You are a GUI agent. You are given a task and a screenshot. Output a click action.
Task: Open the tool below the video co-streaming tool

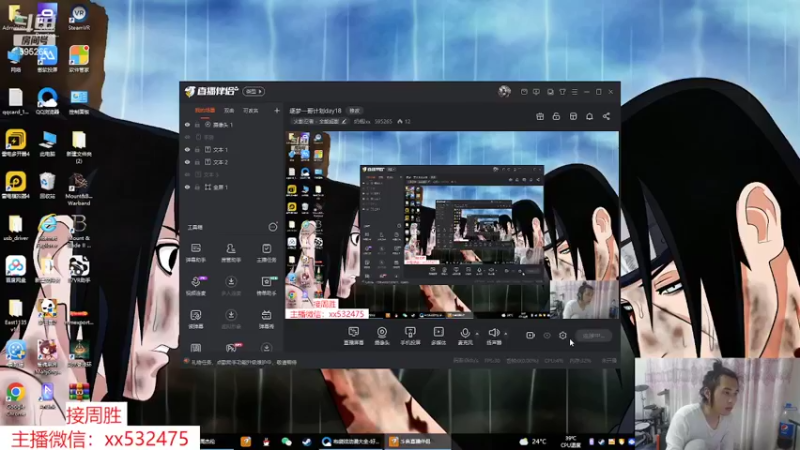[195, 319]
